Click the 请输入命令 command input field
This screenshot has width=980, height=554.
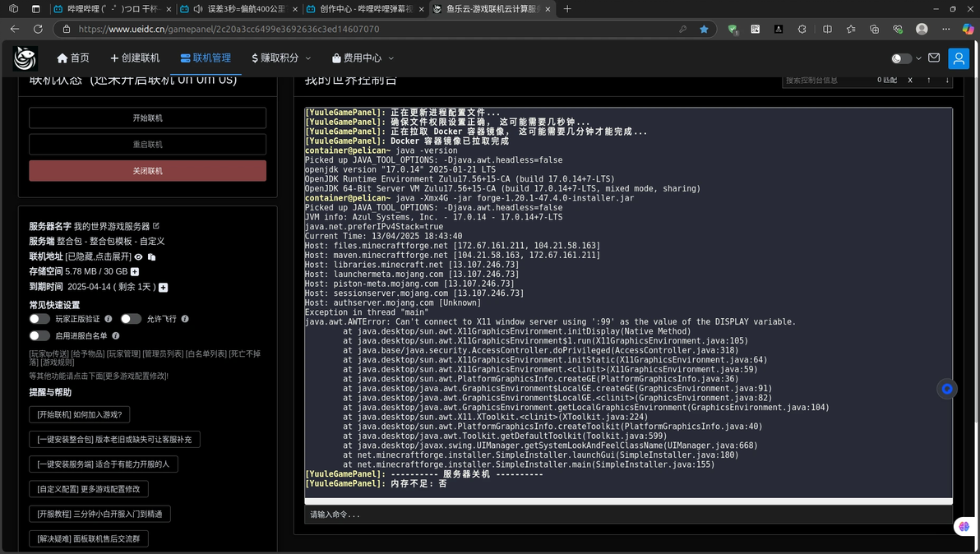628,515
